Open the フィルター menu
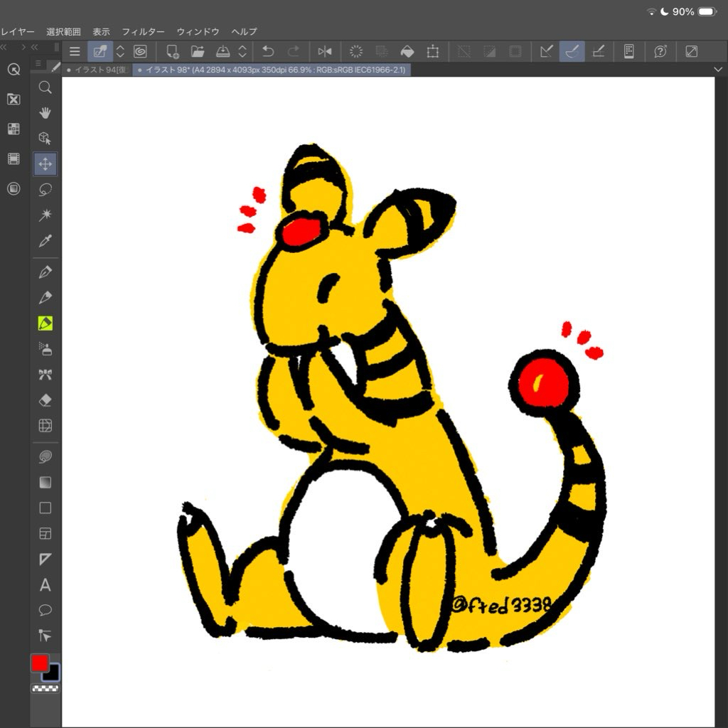 [143, 32]
